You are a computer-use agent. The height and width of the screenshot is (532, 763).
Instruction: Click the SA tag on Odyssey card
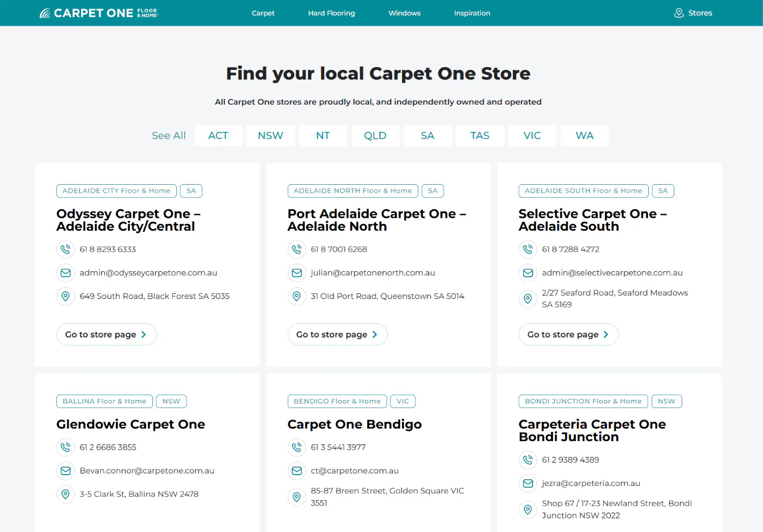click(x=191, y=191)
